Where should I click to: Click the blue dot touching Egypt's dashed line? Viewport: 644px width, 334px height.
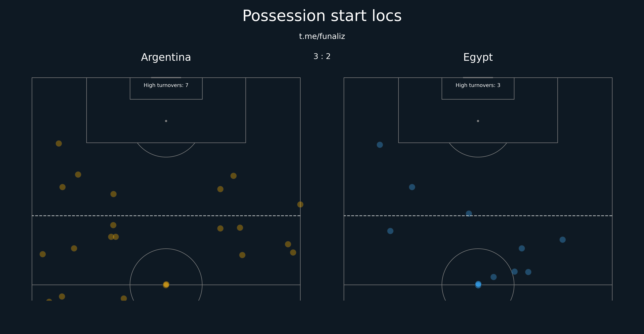click(x=469, y=214)
